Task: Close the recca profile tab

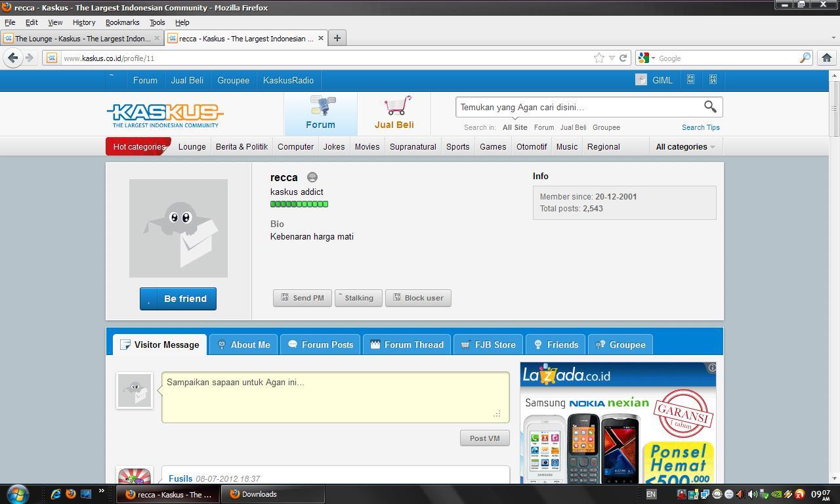Action: click(x=320, y=38)
